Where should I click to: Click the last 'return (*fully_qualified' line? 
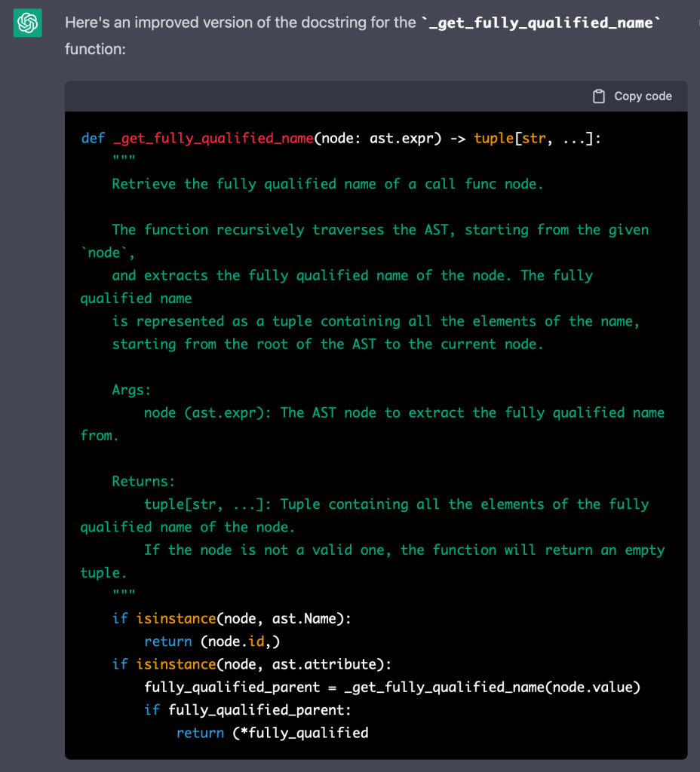click(x=272, y=733)
